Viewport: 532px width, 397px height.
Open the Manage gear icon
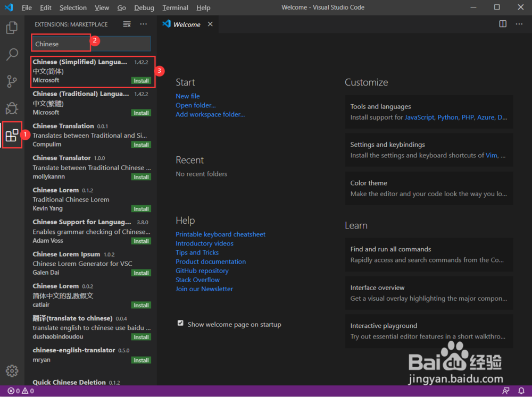pyautogui.click(x=12, y=370)
